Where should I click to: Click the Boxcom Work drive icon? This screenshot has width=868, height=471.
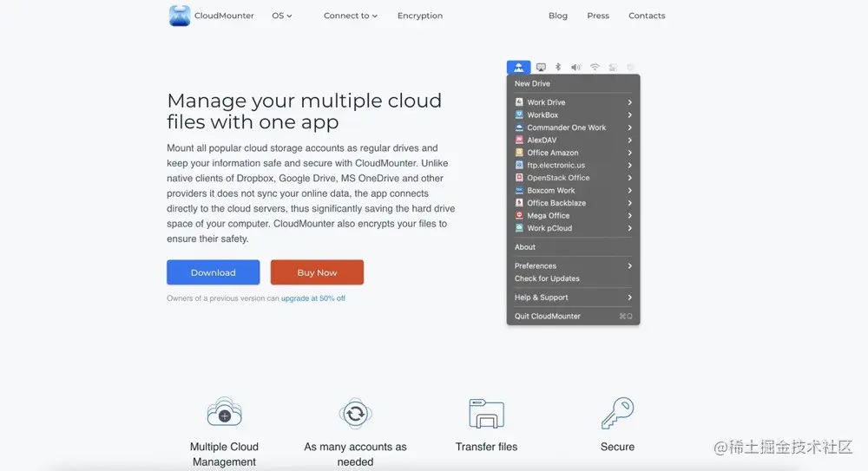pos(519,190)
